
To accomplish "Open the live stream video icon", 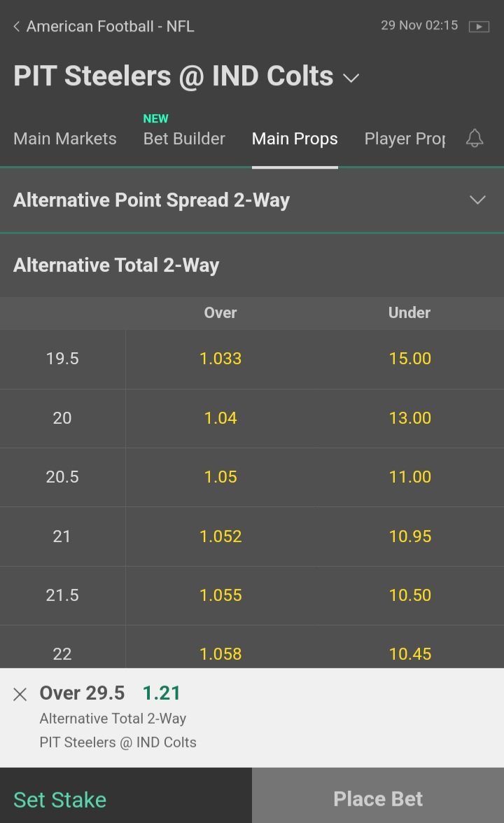I will click(479, 26).
